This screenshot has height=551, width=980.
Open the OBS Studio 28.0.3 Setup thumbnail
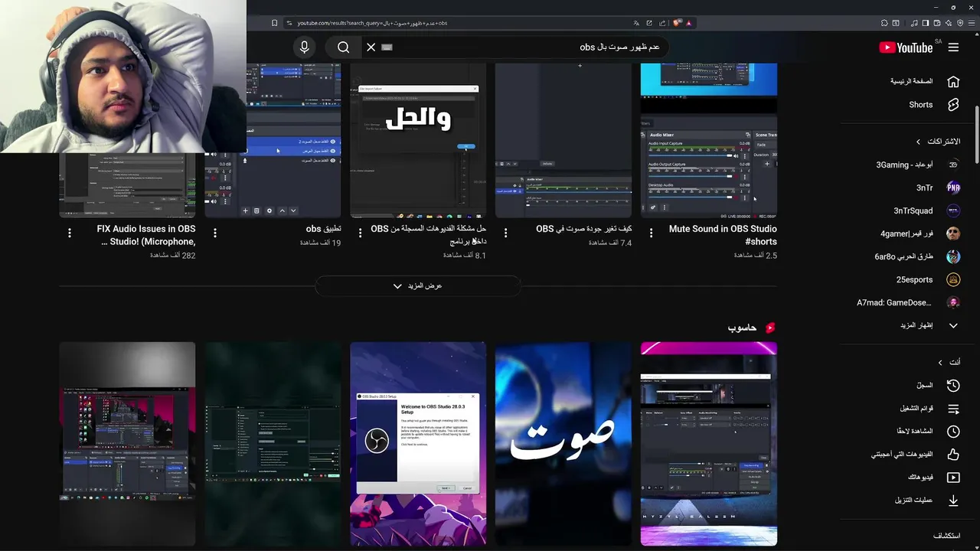(418, 444)
